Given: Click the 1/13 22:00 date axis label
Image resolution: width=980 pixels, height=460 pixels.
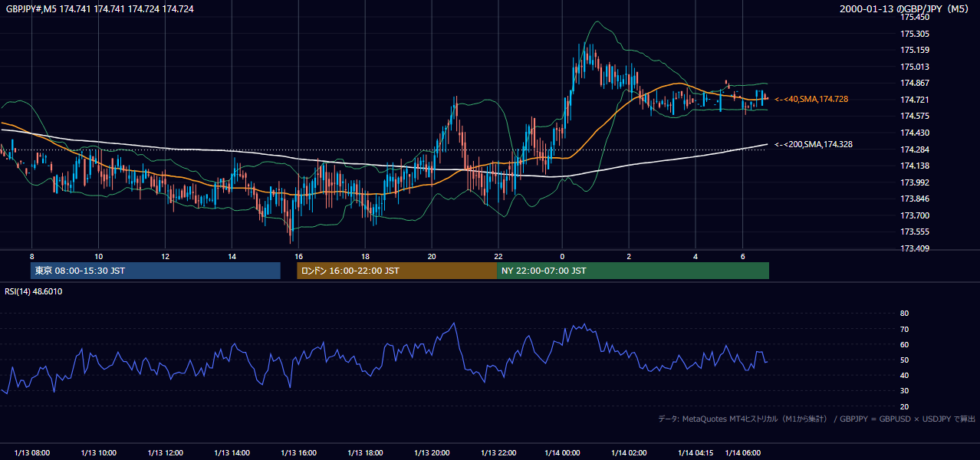Looking at the screenshot, I should [498, 453].
